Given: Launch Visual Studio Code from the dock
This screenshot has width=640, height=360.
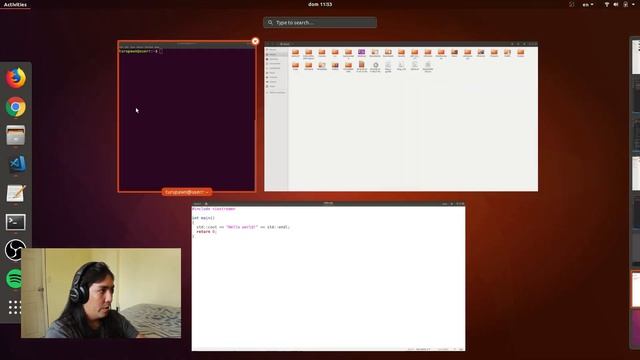Looking at the screenshot, I should point(16,164).
